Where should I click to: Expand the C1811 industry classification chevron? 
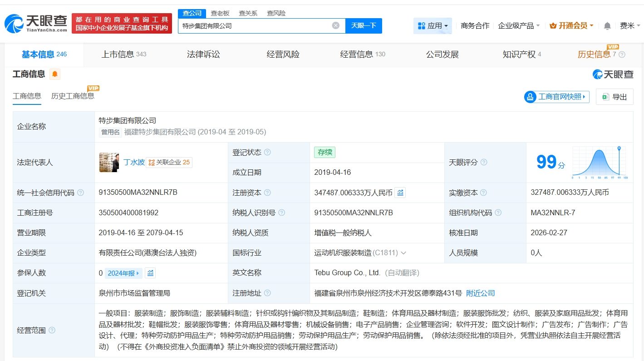tap(403, 253)
